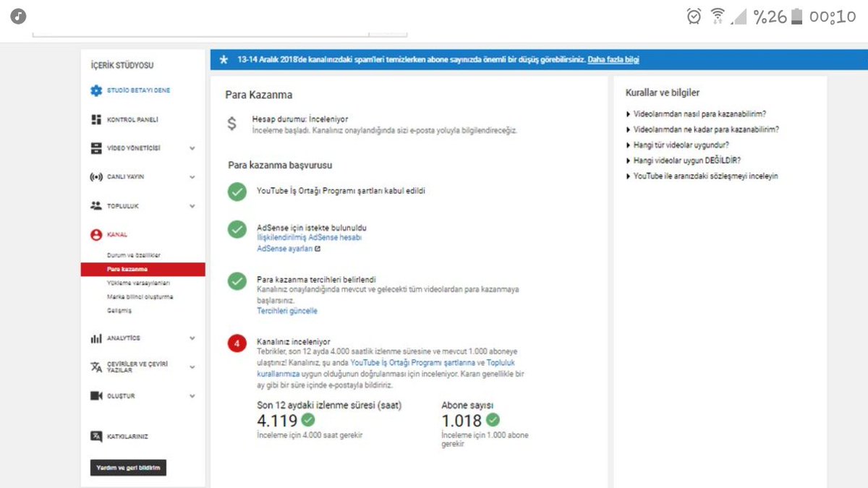The width and height of the screenshot is (868, 488).
Task: Click the 'Hesap durumu: İnceleniyor' text
Action: pyautogui.click(x=300, y=120)
